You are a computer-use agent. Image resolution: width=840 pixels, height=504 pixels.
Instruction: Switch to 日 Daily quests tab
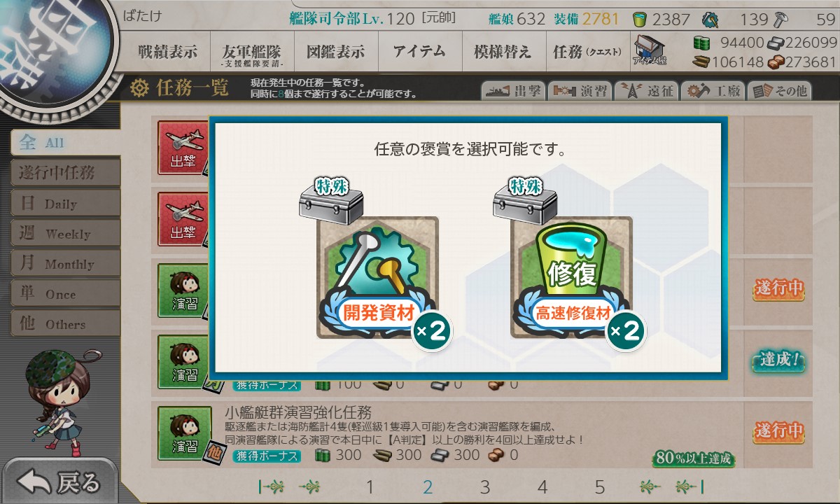[64, 204]
